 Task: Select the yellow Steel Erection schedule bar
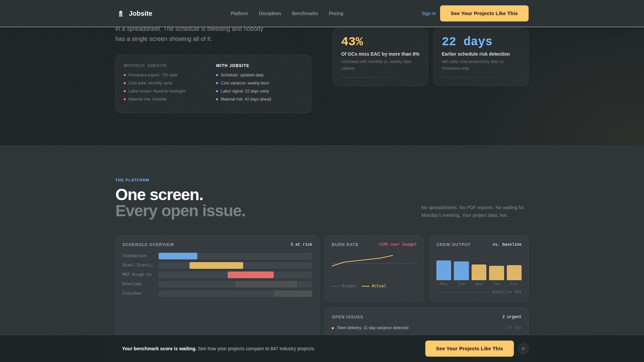pyautogui.click(x=216, y=265)
